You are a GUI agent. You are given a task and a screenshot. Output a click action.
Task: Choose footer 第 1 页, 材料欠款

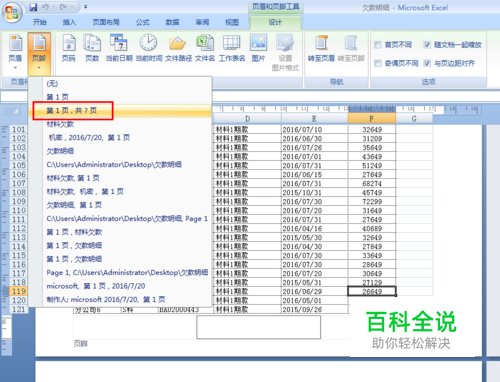120,232
